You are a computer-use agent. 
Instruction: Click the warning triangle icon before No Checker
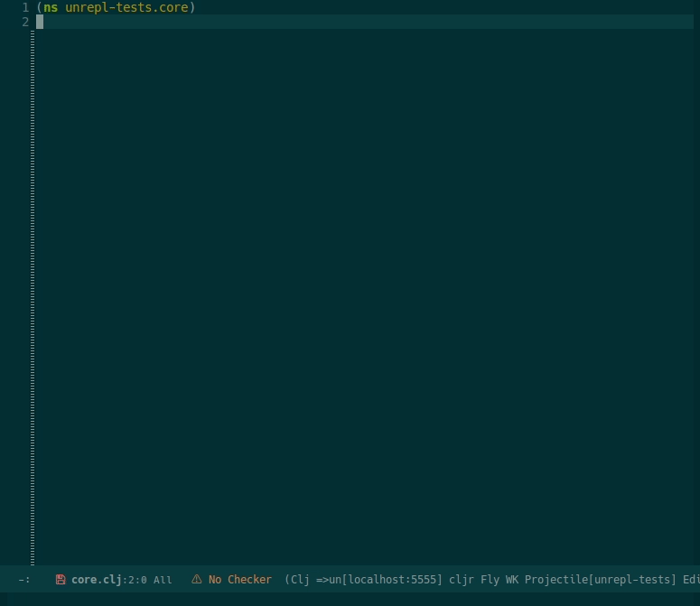click(x=196, y=579)
